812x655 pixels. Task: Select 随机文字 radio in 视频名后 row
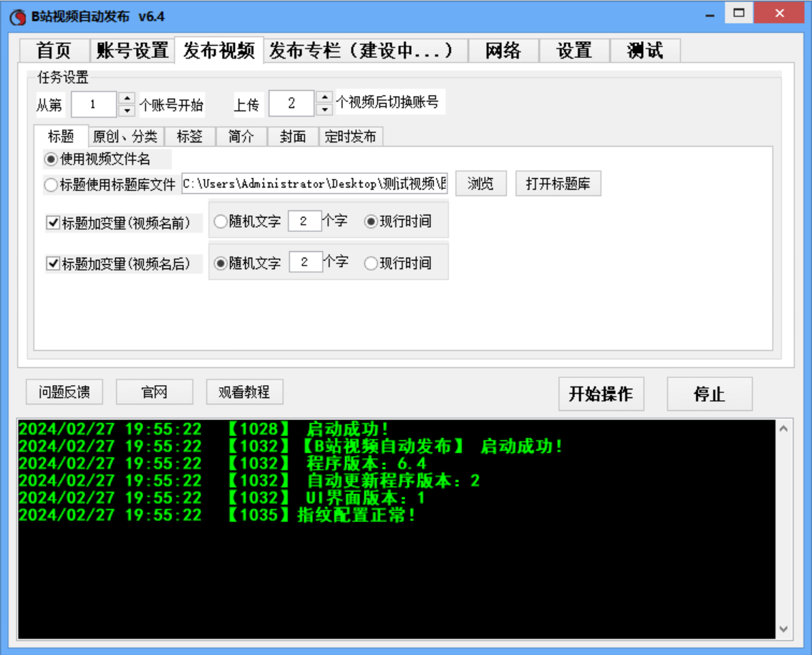pyautogui.click(x=248, y=263)
